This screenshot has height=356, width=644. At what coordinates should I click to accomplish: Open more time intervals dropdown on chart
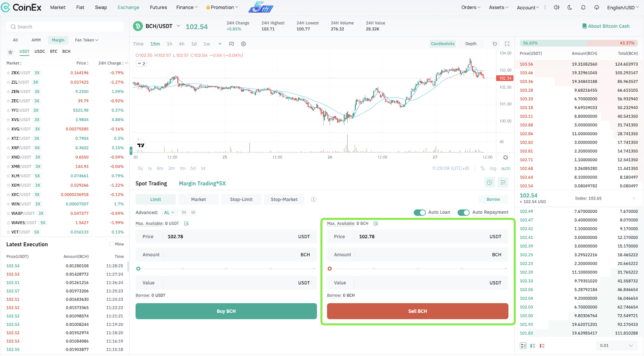pos(220,44)
